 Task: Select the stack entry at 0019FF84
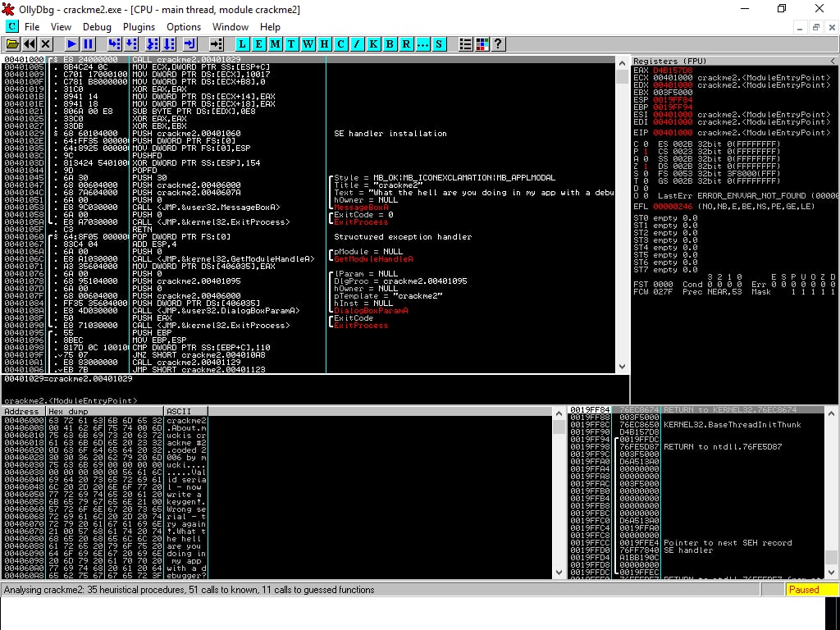tap(696, 410)
